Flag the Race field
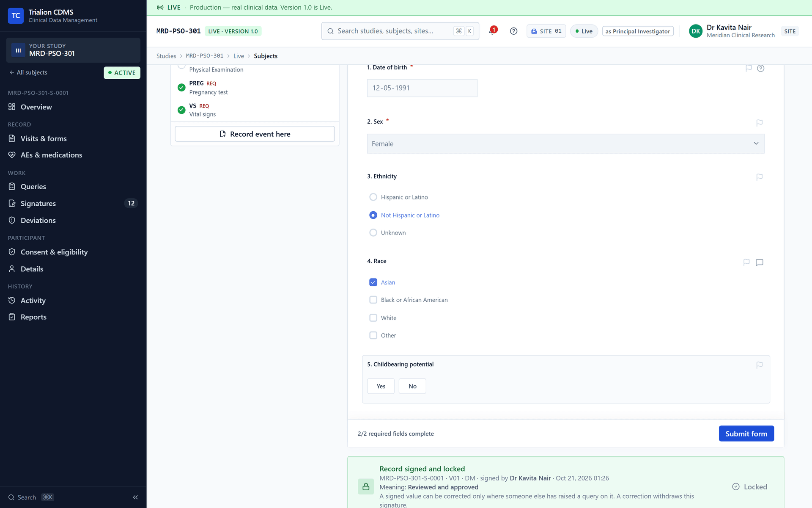This screenshot has width=812, height=508. [746, 262]
